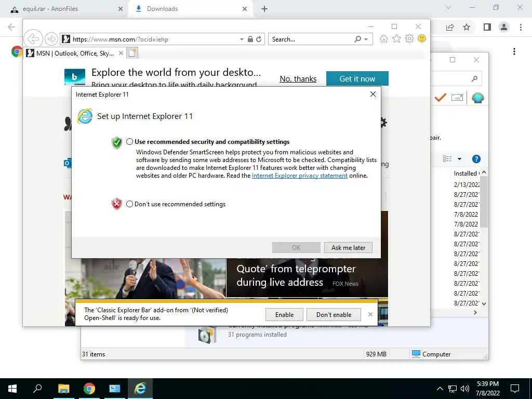Open the address bar autocomplete dropdown arrow
Image resolution: width=532 pixels, height=399 pixels.
tap(242, 39)
